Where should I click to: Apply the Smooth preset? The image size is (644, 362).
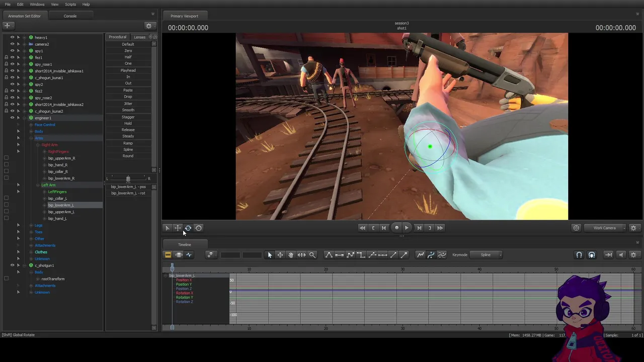128,110
